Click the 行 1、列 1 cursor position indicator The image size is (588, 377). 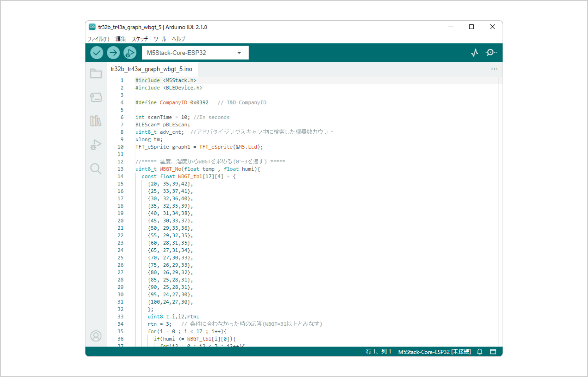click(378, 352)
